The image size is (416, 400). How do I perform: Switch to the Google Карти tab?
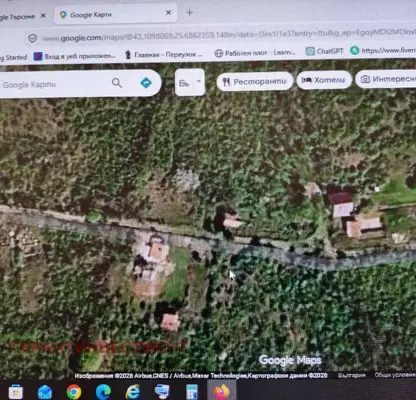(x=114, y=14)
